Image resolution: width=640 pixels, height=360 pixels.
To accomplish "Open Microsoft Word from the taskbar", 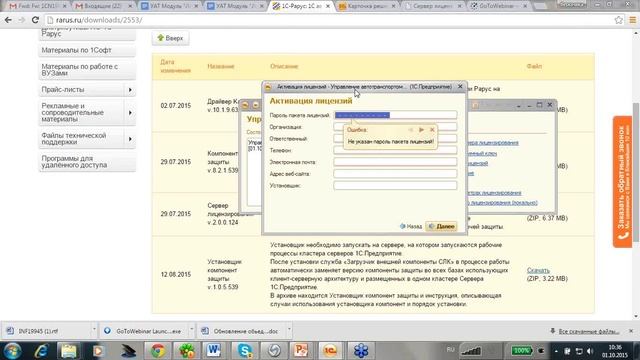I will (x=214, y=351).
